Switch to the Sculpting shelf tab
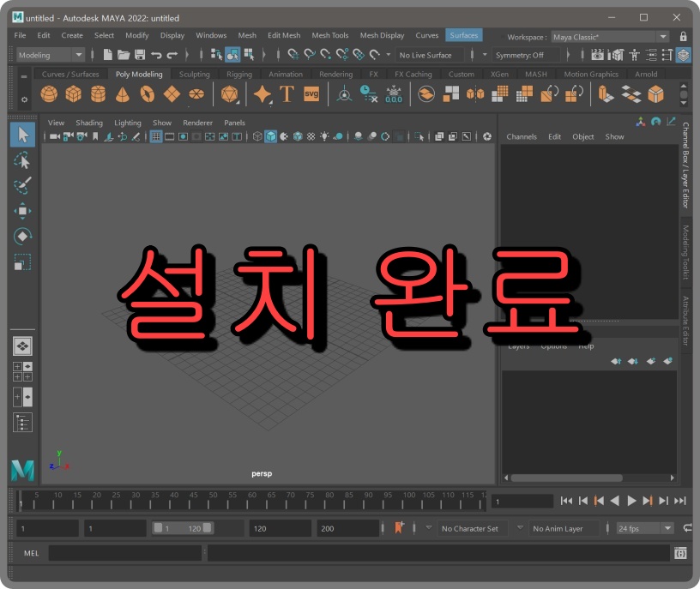The height and width of the screenshot is (589, 700). (194, 74)
